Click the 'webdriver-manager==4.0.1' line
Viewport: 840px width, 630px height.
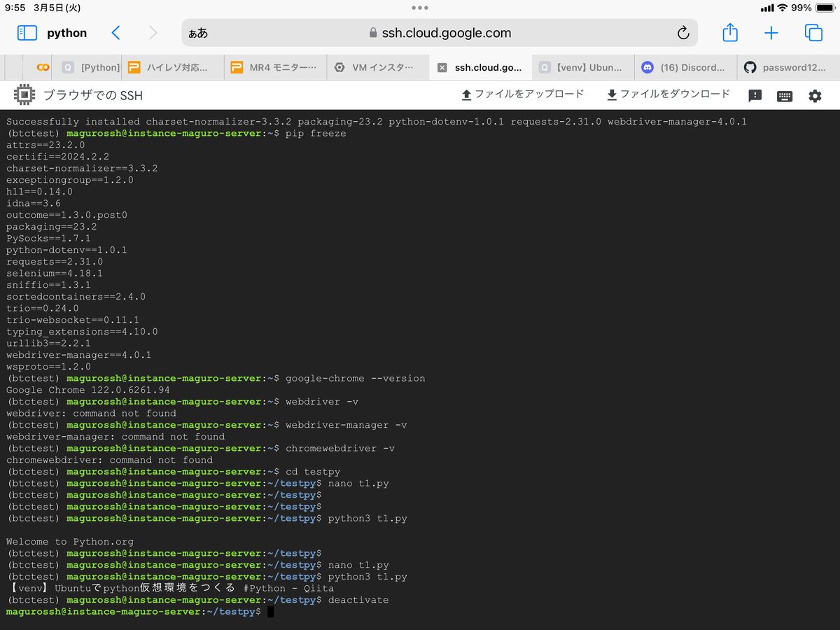pos(79,355)
